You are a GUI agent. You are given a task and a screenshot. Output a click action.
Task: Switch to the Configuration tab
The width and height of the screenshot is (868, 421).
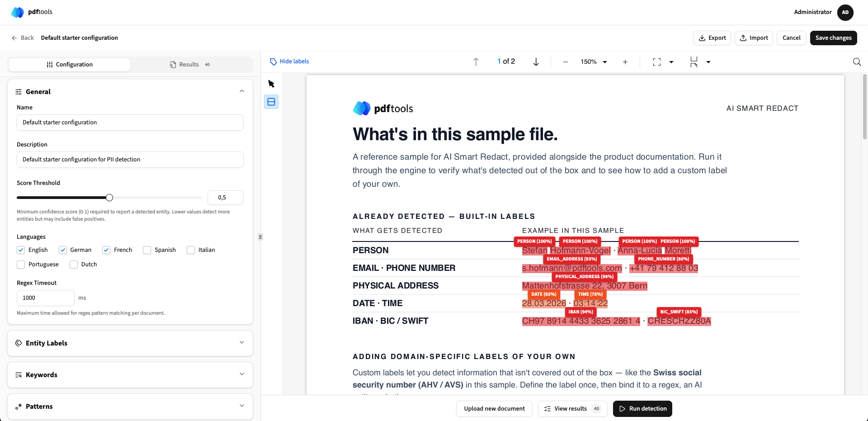coord(70,65)
